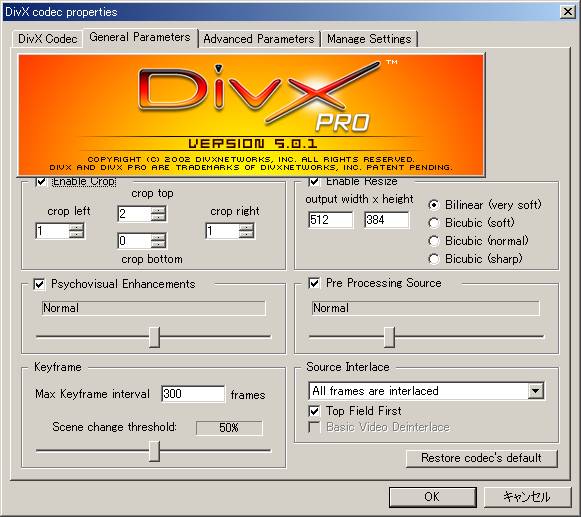Decrease the crop right value
Image resolution: width=581 pixels, height=517 pixels.
click(x=246, y=235)
